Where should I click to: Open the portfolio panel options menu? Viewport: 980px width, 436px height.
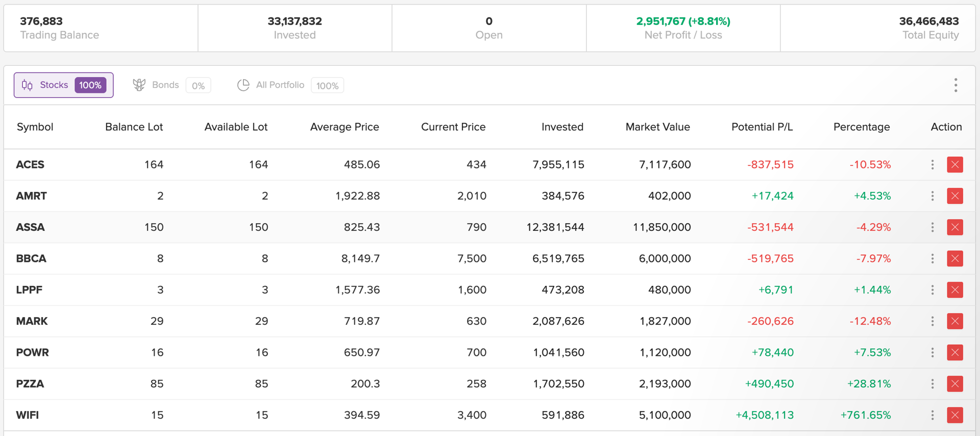[955, 85]
